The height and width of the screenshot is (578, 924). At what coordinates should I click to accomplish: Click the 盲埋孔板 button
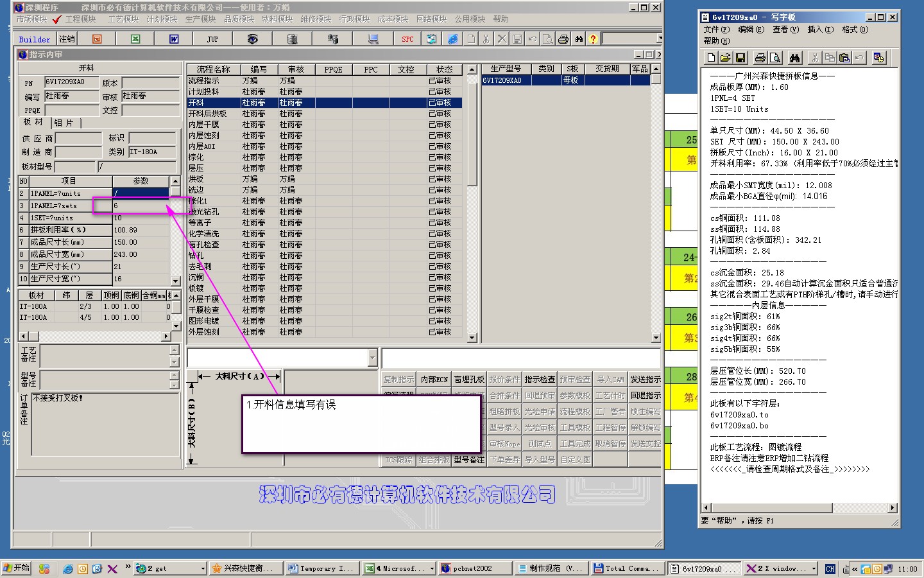tap(469, 380)
